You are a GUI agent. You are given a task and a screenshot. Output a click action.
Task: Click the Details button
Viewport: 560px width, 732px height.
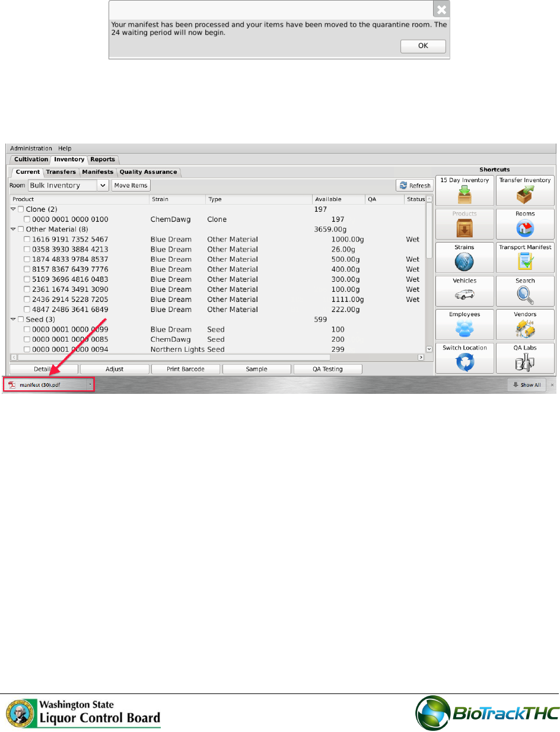43,369
